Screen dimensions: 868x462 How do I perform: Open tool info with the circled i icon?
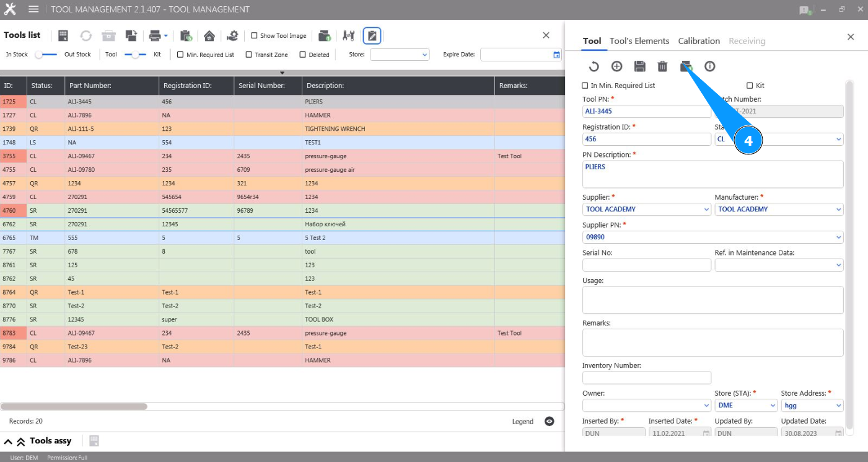click(x=710, y=66)
